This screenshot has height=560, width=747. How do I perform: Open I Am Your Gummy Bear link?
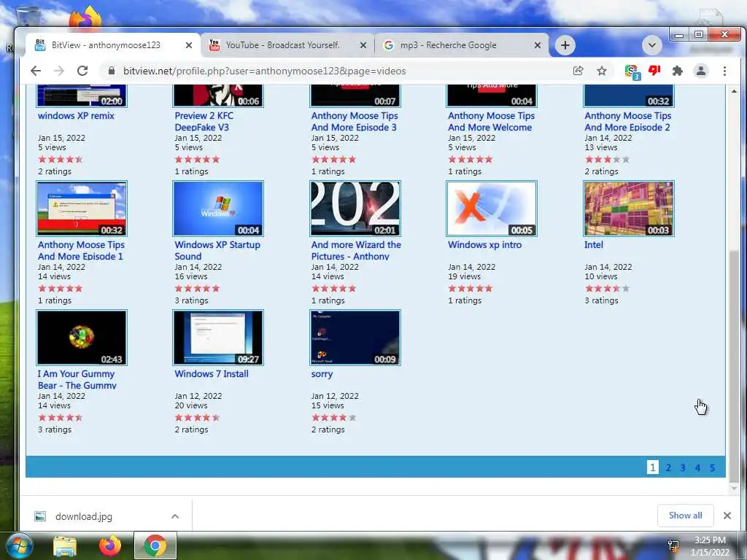click(77, 379)
